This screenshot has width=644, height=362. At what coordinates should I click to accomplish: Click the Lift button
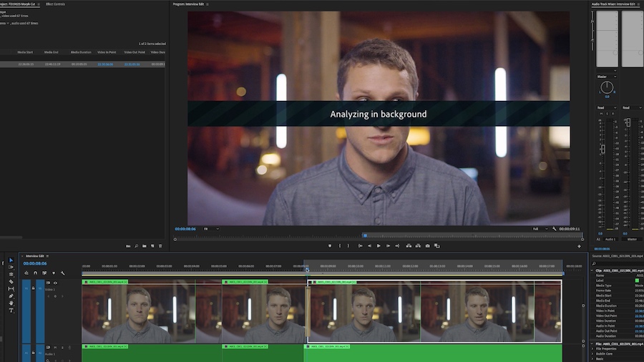[x=409, y=246]
